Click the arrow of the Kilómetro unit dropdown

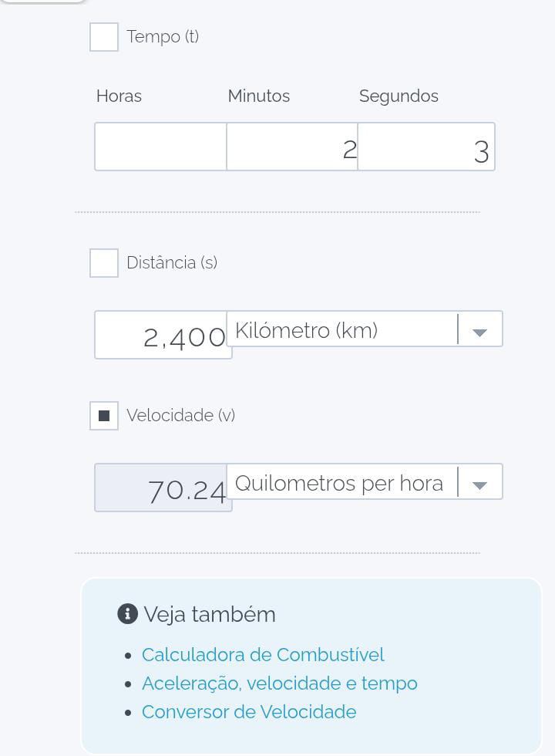479,331
